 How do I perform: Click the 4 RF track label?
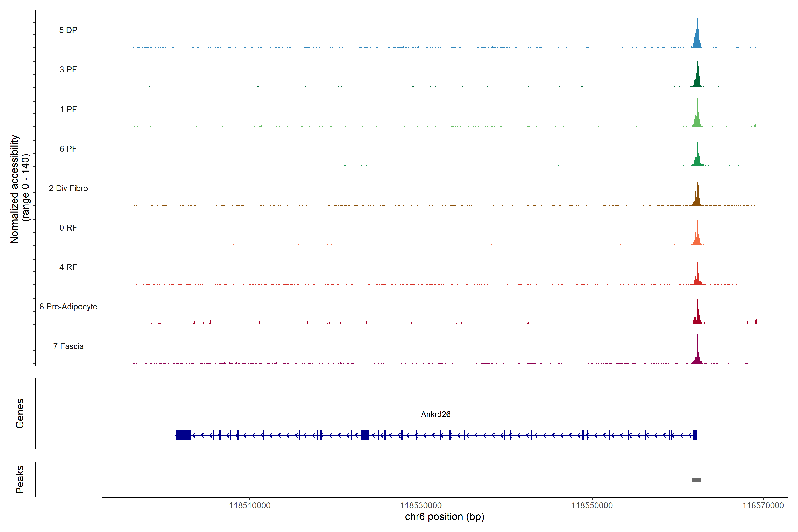[68, 267]
